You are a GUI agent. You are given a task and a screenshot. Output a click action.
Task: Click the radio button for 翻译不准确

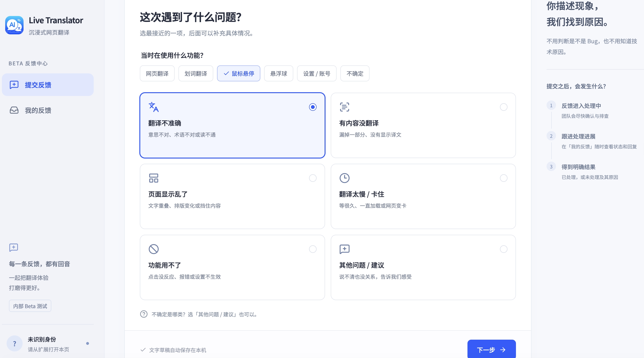coord(313,107)
